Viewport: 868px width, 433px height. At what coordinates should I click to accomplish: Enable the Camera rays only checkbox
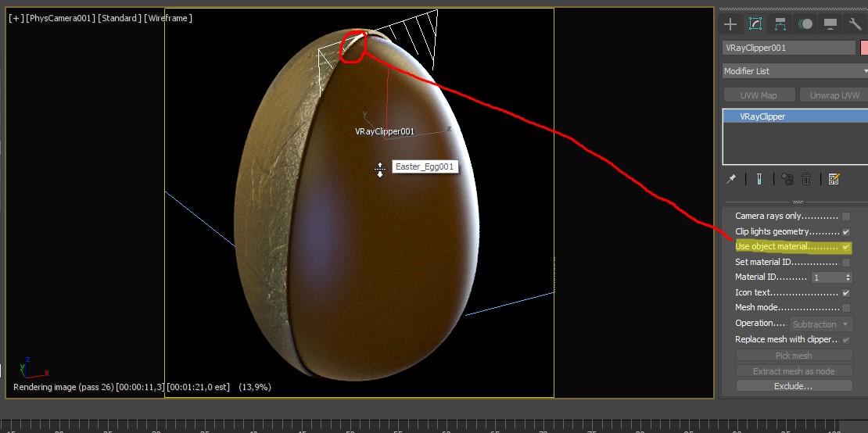click(846, 216)
